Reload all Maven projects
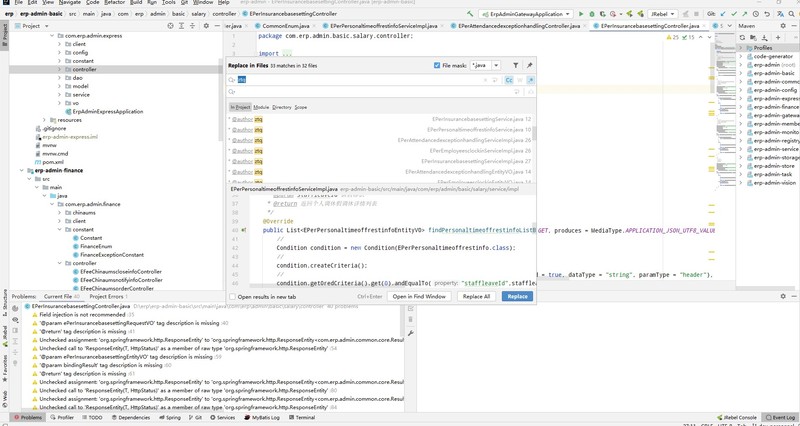The width and height of the screenshot is (800, 426). 742,37
